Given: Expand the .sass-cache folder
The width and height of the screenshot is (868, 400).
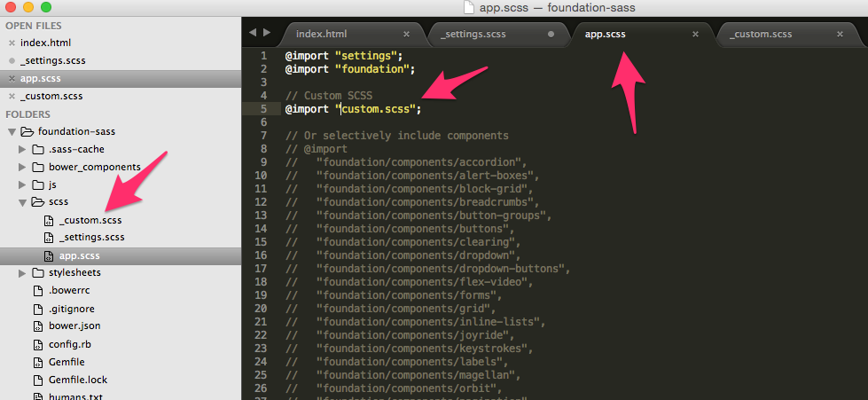Looking at the screenshot, I should (22, 150).
